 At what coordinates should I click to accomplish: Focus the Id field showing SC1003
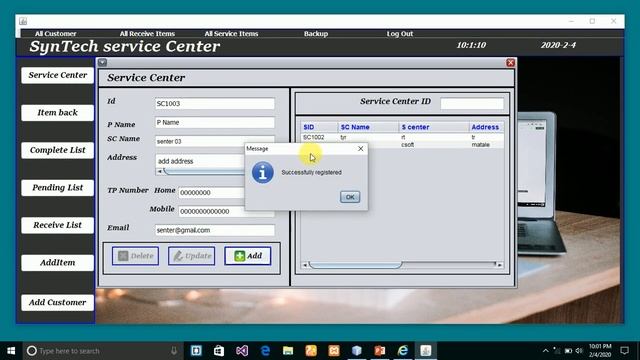(x=215, y=104)
